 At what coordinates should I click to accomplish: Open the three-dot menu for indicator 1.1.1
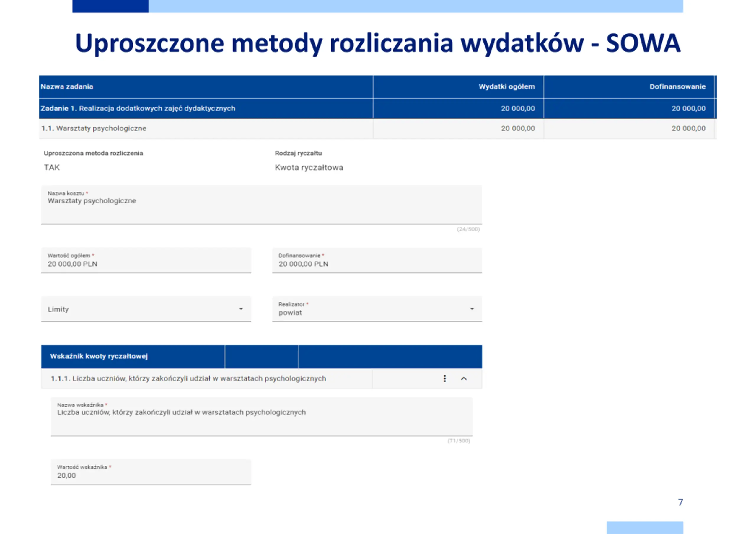(x=444, y=379)
